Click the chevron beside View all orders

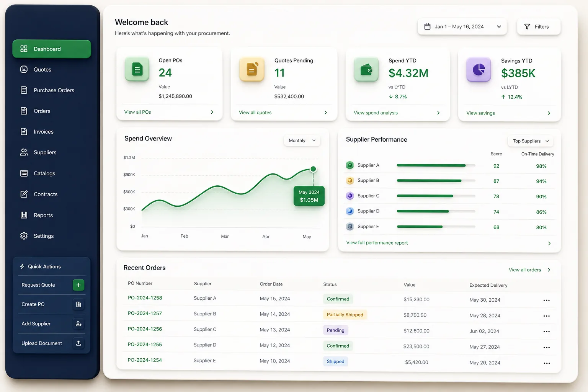coord(549,270)
